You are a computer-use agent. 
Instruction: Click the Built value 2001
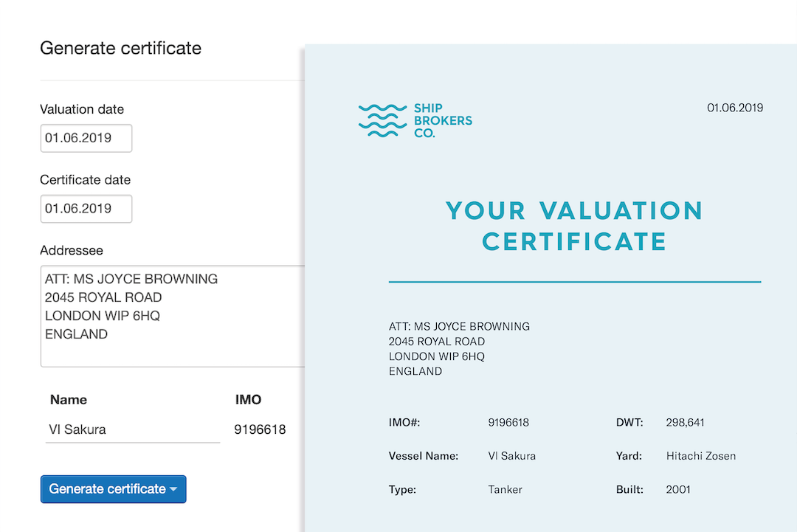click(x=679, y=490)
